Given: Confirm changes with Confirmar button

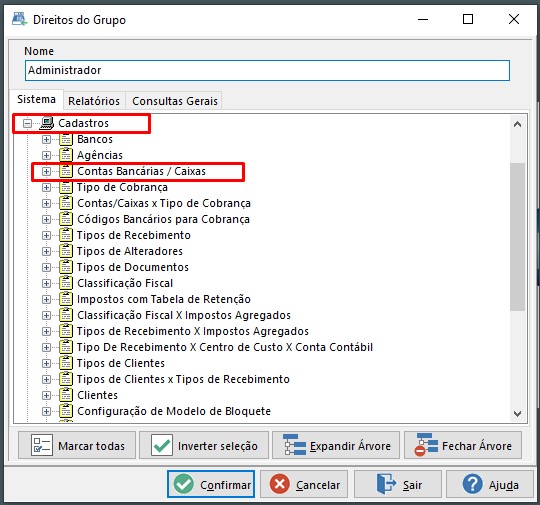Looking at the screenshot, I should 211,484.
